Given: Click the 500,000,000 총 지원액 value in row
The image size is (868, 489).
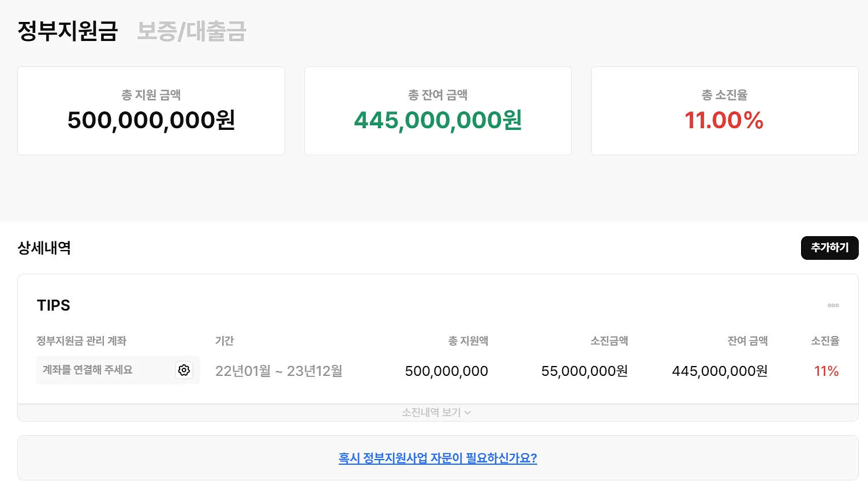Looking at the screenshot, I should pyautogui.click(x=447, y=371).
